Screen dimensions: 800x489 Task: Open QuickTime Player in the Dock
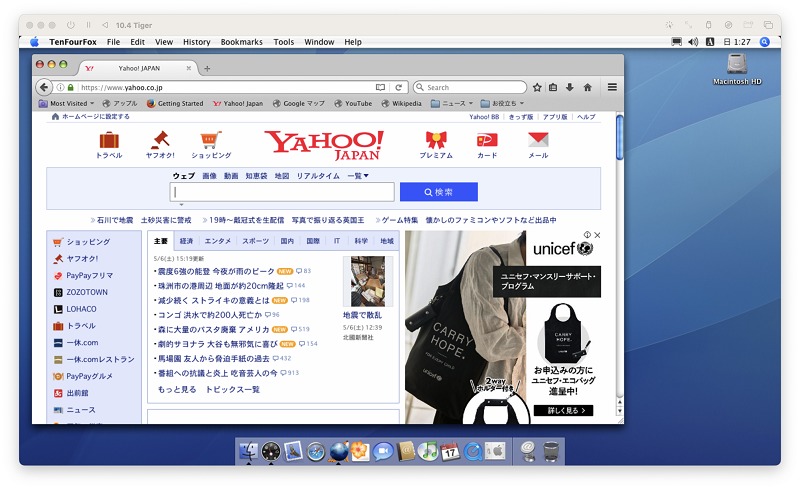(x=472, y=451)
